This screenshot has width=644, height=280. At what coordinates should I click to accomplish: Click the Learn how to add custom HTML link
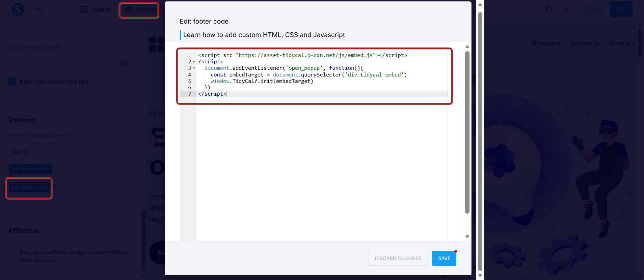tap(264, 35)
